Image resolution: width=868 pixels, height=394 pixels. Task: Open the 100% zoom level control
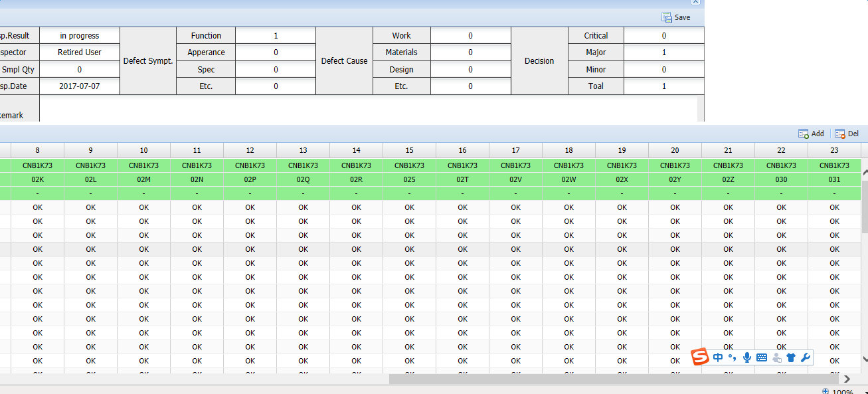(838, 391)
